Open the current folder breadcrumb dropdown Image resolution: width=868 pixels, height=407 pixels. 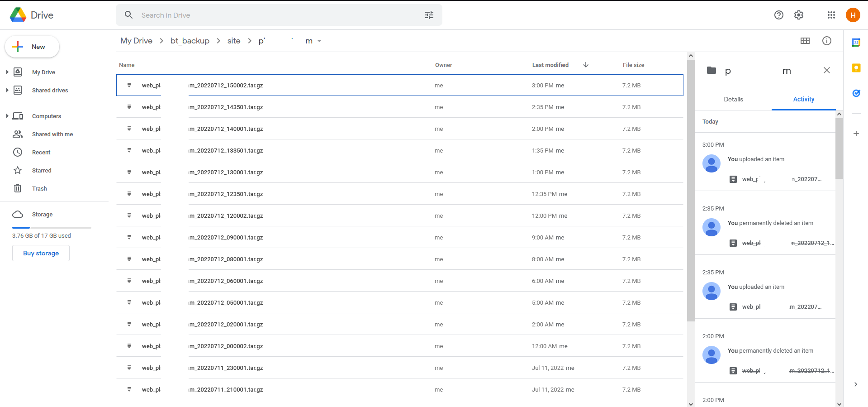click(319, 41)
